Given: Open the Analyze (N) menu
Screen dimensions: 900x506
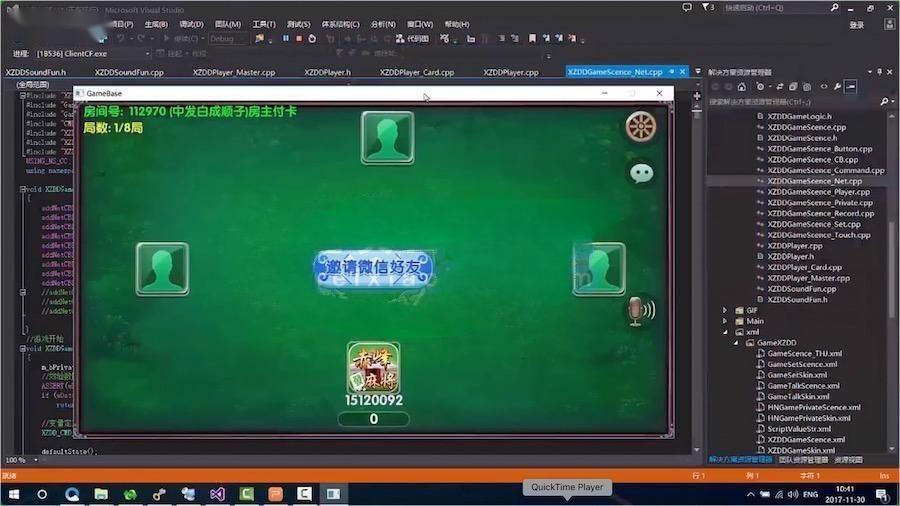Looking at the screenshot, I should [x=383, y=24].
